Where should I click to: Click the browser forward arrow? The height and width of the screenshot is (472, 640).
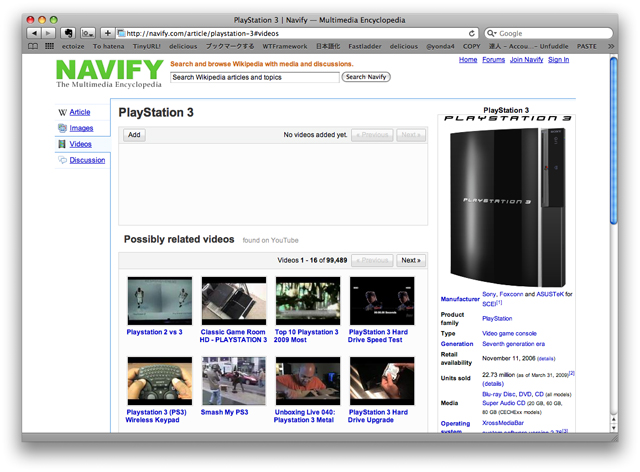48,33
